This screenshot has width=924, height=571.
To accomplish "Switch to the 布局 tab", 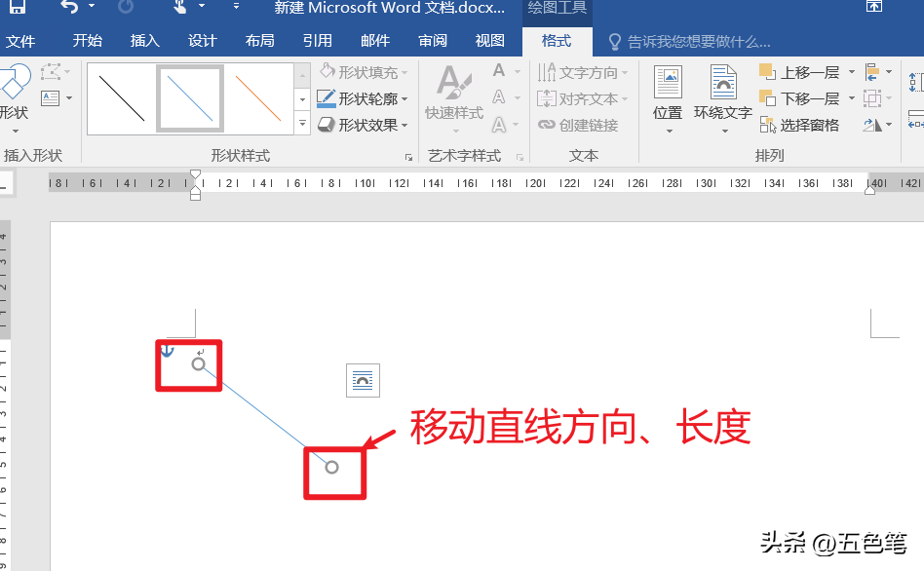I will [260, 41].
